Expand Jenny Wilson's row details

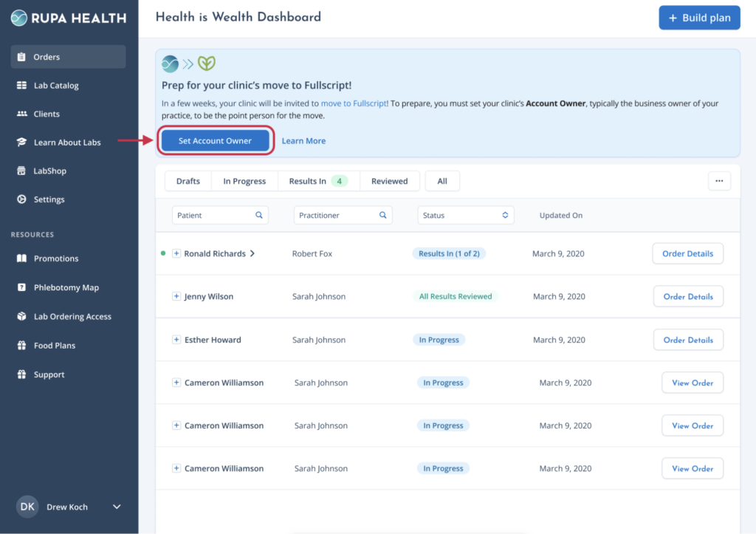point(176,296)
